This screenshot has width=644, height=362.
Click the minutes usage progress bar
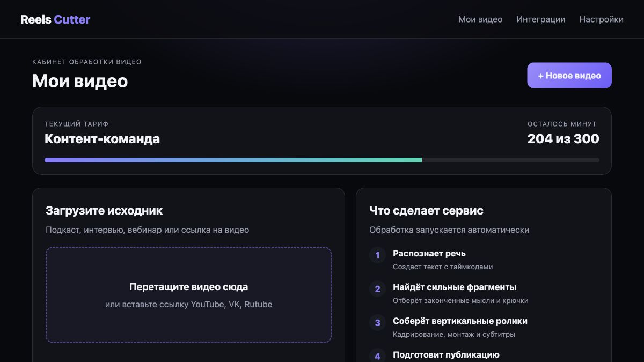[322, 160]
